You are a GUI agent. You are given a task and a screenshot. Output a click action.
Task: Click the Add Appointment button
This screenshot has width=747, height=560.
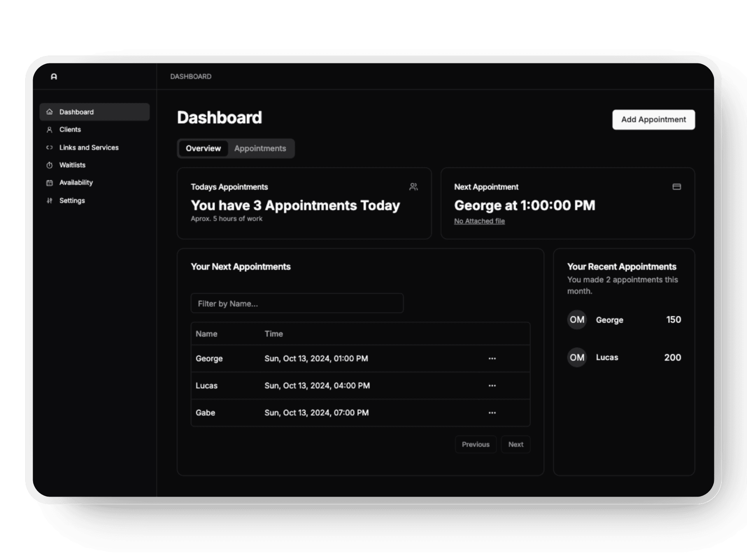pos(653,119)
